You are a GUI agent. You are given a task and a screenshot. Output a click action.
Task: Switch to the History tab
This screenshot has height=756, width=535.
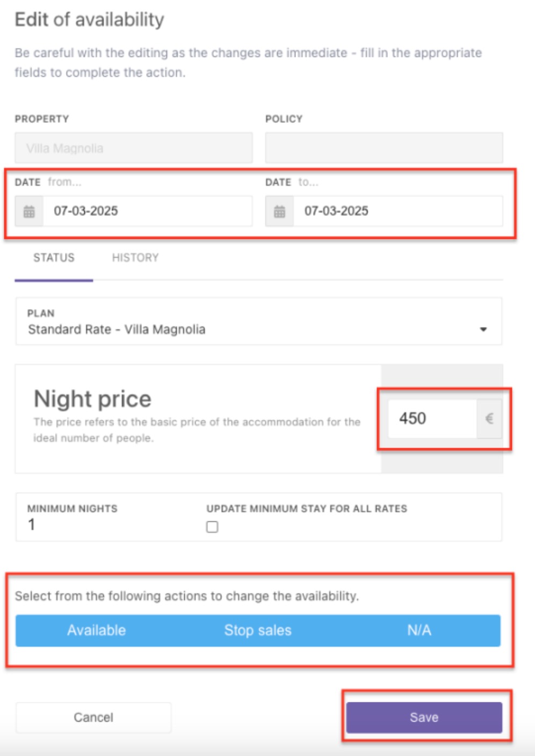(x=135, y=258)
